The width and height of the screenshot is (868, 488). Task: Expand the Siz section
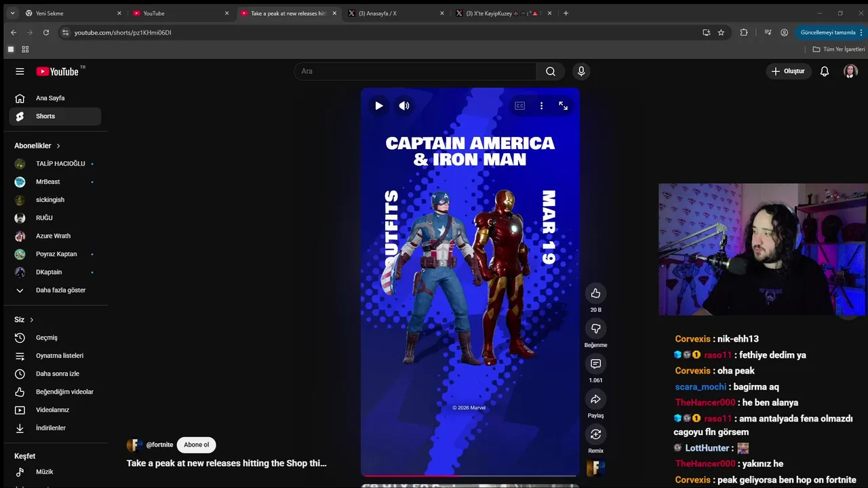[x=24, y=320]
